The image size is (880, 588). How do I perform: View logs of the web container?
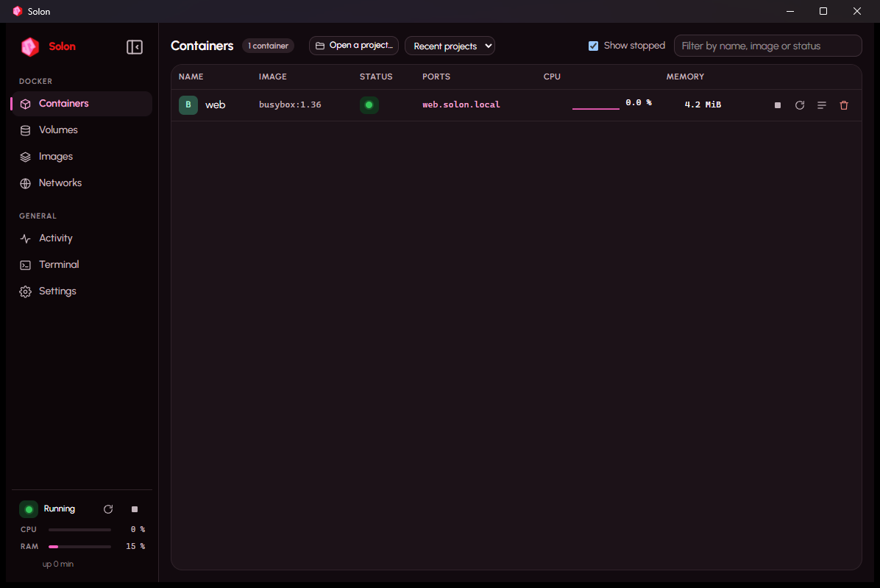tap(822, 105)
